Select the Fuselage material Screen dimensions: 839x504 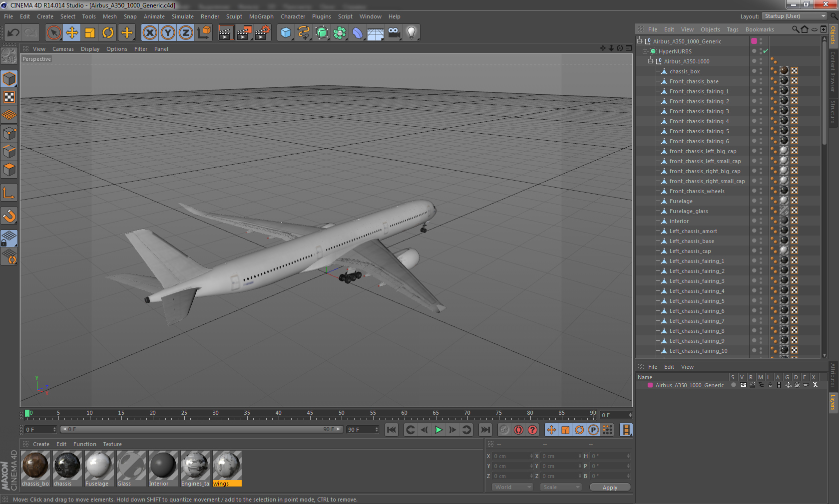click(99, 469)
